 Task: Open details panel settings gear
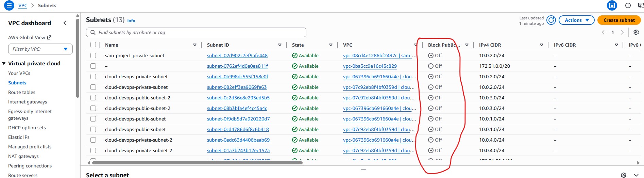[624, 175]
